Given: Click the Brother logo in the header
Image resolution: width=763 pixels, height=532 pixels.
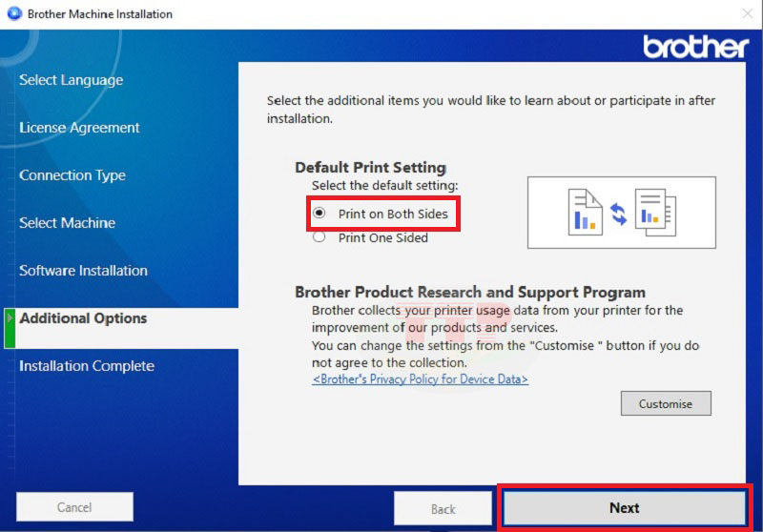Looking at the screenshot, I should click(695, 46).
